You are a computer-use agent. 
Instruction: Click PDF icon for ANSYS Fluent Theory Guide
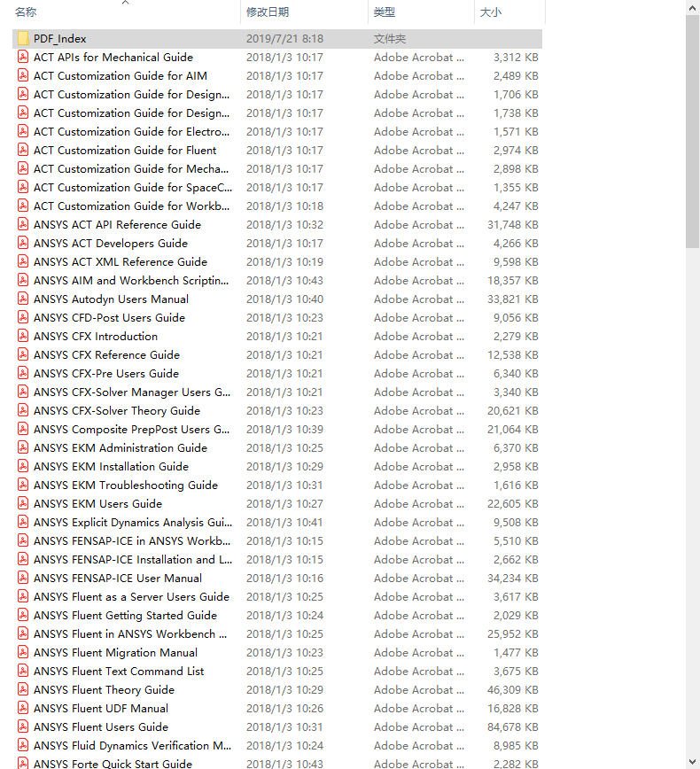click(23, 690)
